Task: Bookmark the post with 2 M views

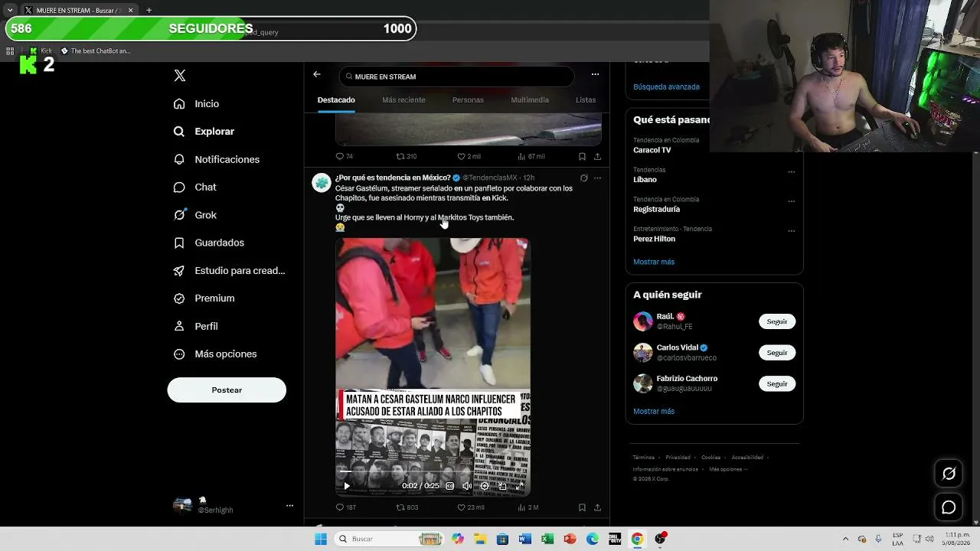Action: point(582,507)
